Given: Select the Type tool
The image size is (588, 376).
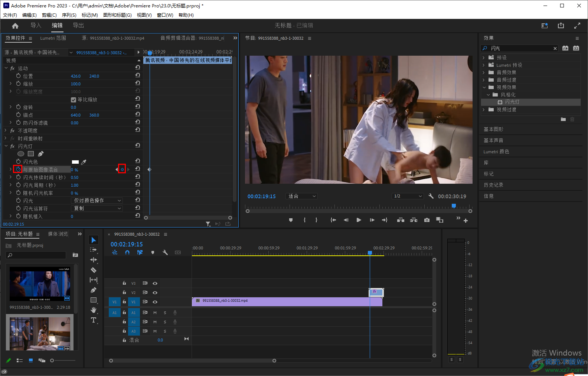Looking at the screenshot, I should [x=94, y=320].
